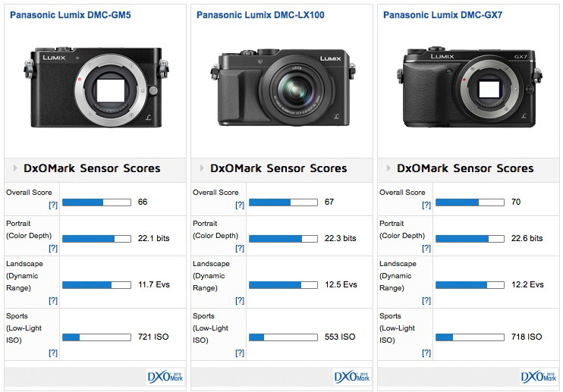Select the 22.3 bits value
This screenshot has width=563, height=392.
[x=341, y=238]
